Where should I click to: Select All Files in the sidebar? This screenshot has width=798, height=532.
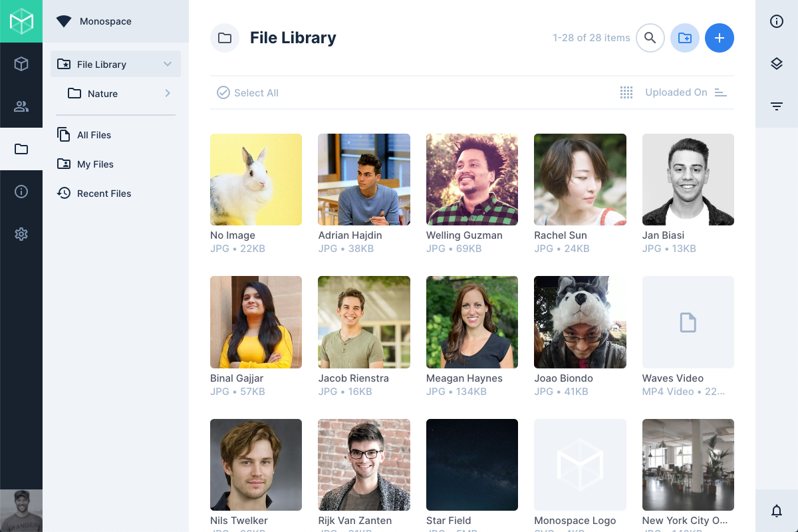(92, 135)
